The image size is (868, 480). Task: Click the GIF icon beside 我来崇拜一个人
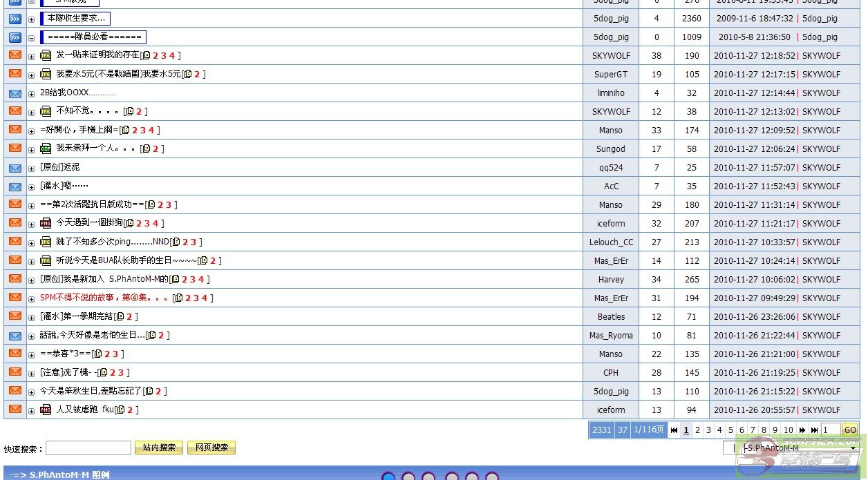coord(46,148)
